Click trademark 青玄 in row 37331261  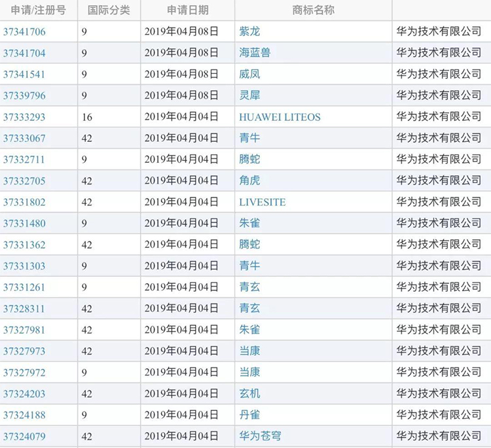(x=249, y=286)
